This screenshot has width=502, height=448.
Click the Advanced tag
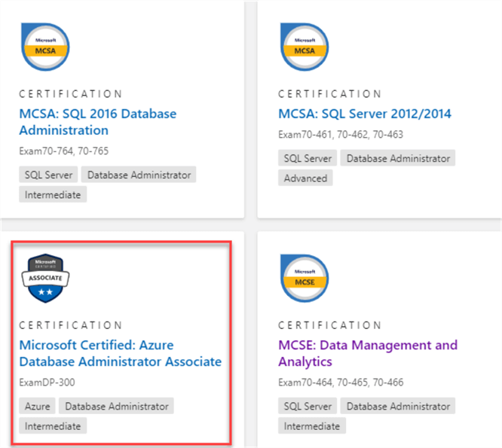[305, 178]
